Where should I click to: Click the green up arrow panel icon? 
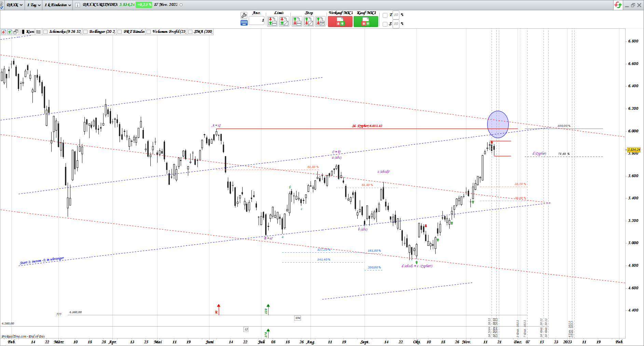(10, 32)
